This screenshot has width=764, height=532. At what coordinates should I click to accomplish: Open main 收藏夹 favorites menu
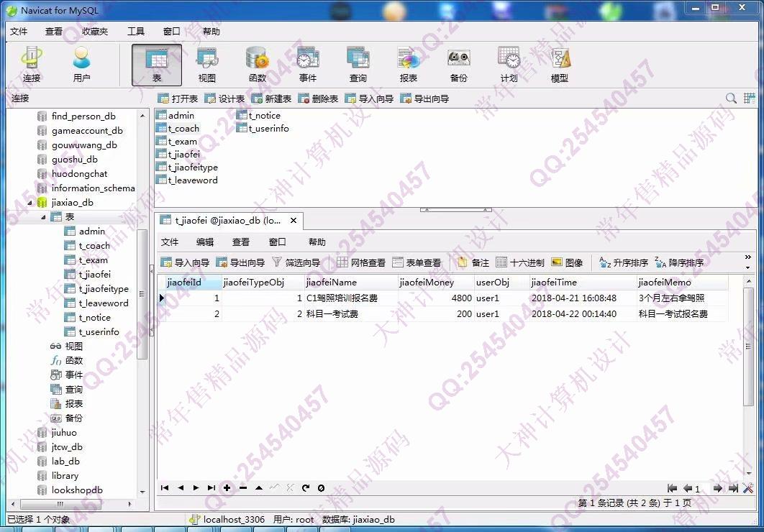95,32
